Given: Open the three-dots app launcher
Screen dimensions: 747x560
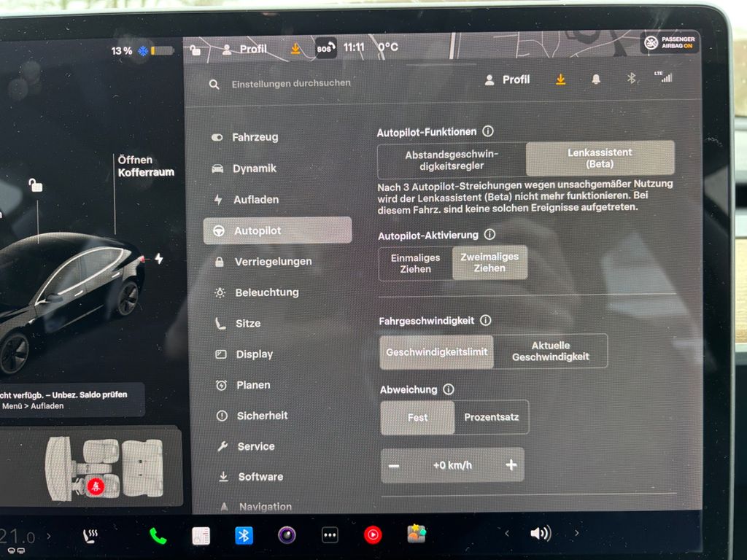Looking at the screenshot, I should click(x=330, y=535).
